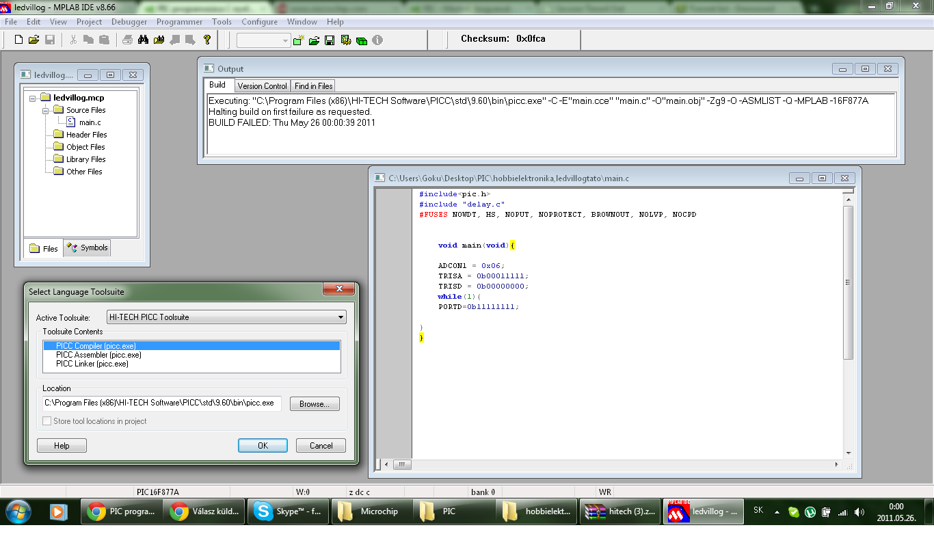The image size is (934, 560).
Task: Select the Header Files folder in tree
Action: click(x=86, y=135)
